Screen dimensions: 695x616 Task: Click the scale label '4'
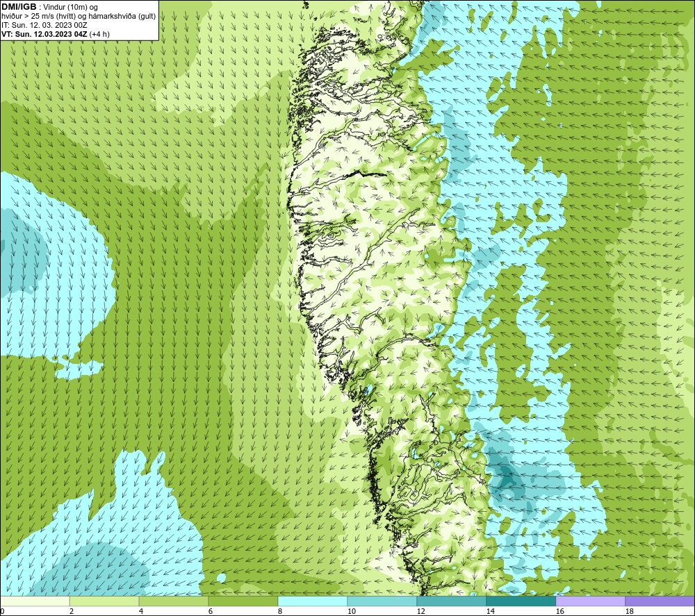pyautogui.click(x=141, y=611)
